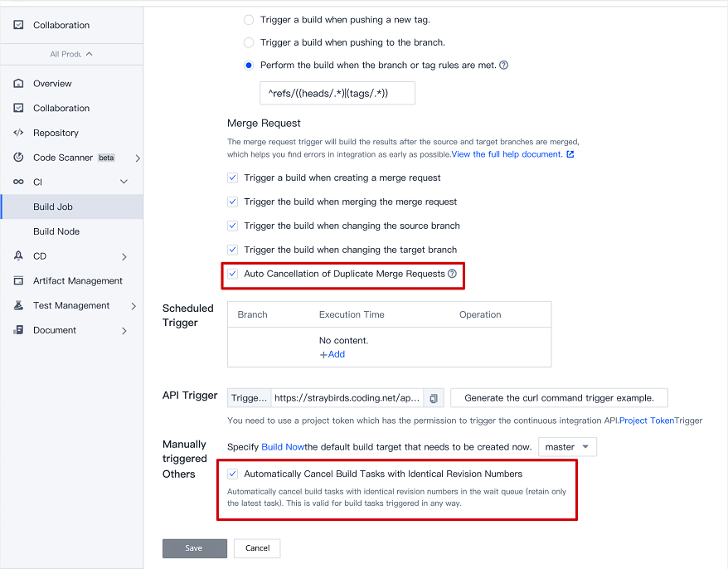
Task: Click the Repository code icon
Action: 18,133
